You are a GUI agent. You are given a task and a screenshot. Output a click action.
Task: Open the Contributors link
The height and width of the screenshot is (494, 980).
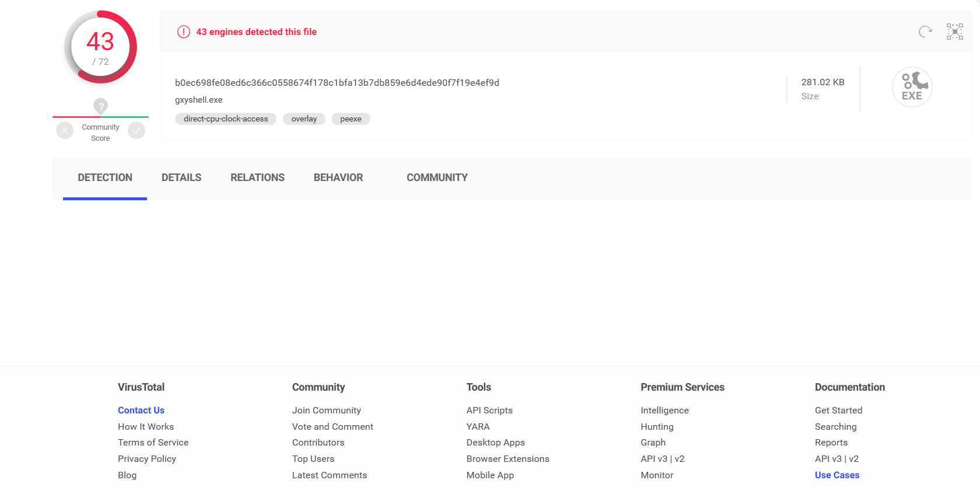click(x=318, y=443)
